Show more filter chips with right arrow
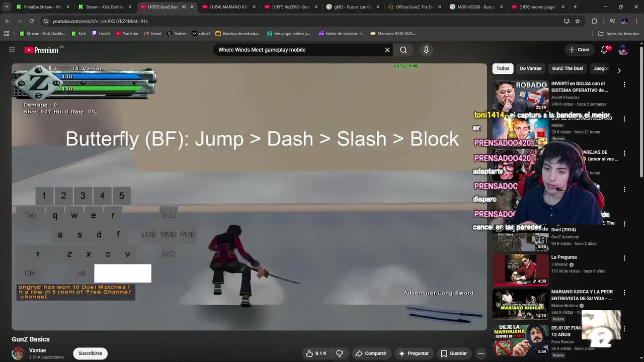644x362 pixels. click(x=619, y=70)
